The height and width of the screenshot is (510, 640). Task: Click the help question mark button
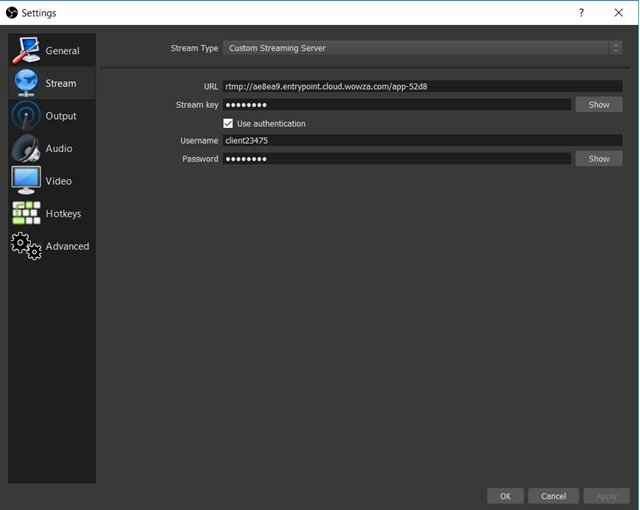[581, 13]
